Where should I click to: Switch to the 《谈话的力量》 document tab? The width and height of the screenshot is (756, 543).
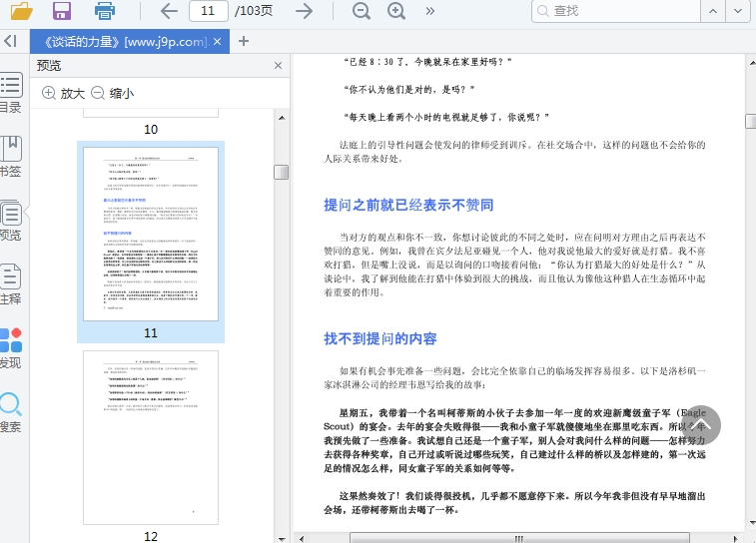(126, 41)
